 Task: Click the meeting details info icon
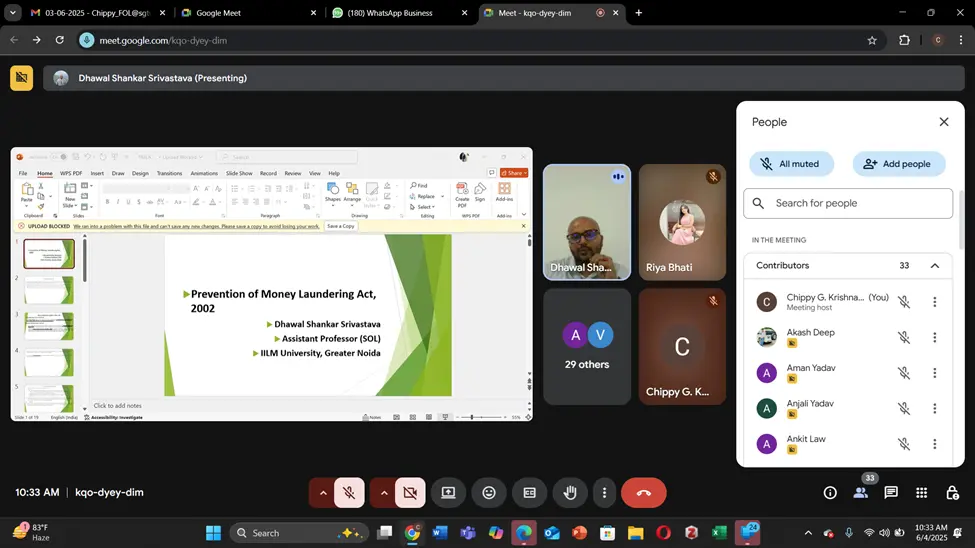pyautogui.click(x=830, y=493)
